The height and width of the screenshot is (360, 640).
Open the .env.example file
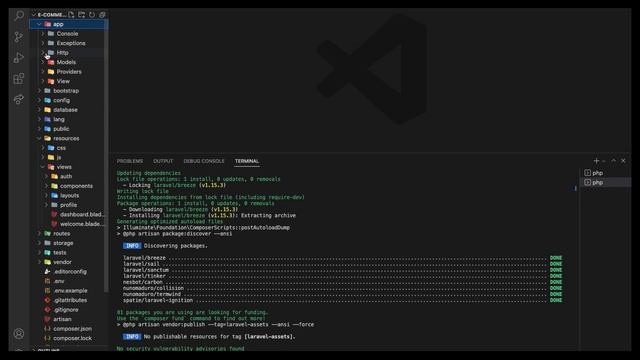click(x=70, y=291)
